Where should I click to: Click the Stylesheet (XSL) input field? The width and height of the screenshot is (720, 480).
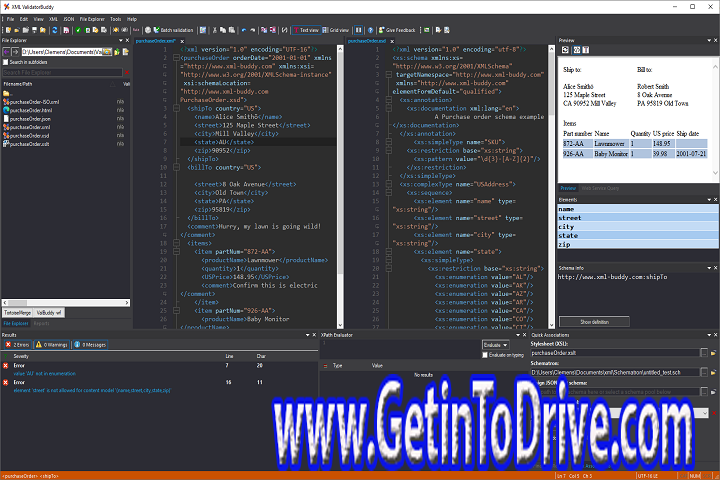pos(615,353)
